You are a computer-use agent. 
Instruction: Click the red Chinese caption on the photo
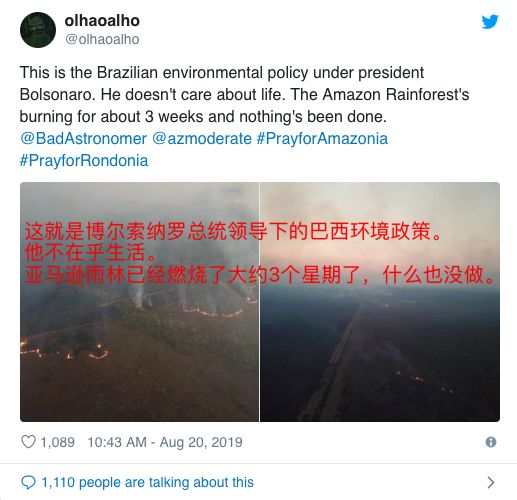(x=260, y=253)
